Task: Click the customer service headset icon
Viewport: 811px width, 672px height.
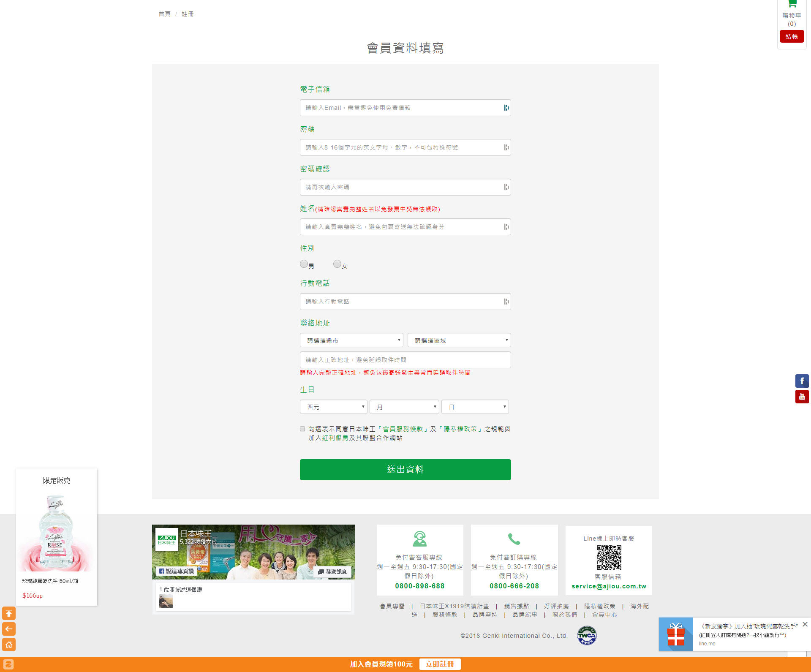Action: 419,539
